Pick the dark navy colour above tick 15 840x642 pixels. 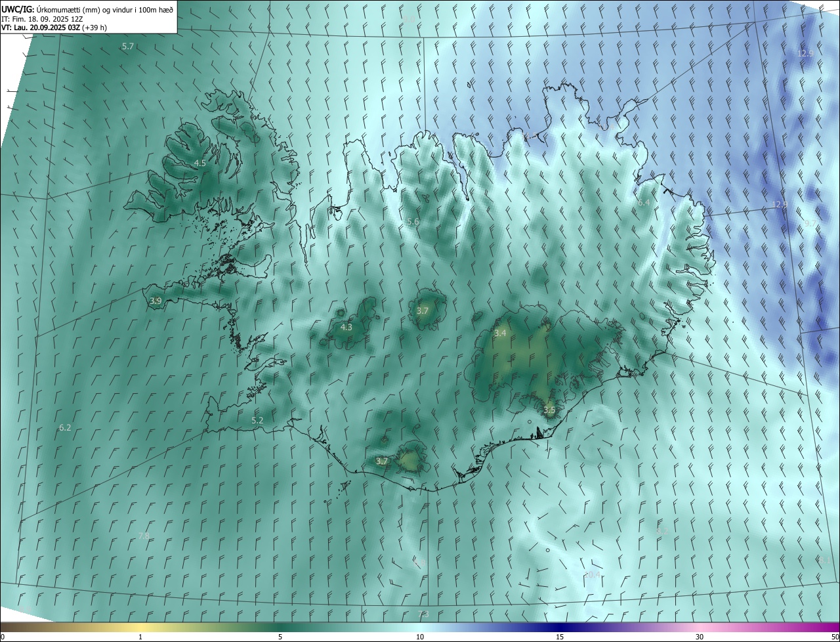[560, 627]
